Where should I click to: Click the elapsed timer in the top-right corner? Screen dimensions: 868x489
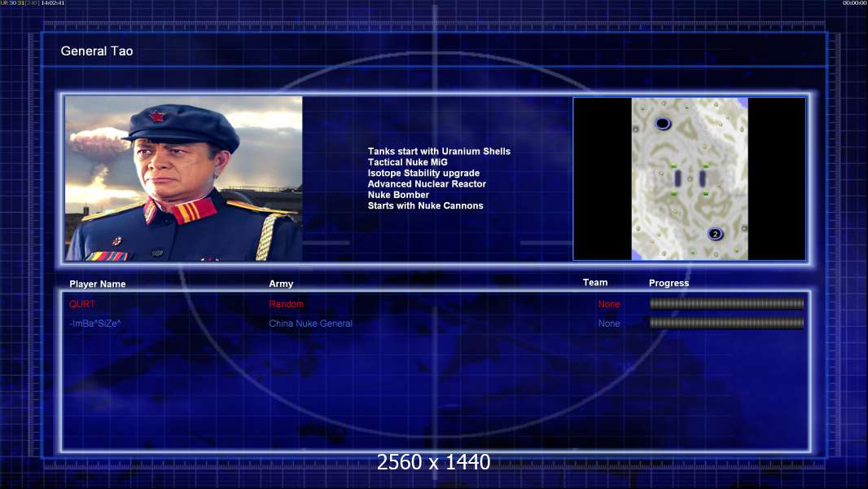854,2
